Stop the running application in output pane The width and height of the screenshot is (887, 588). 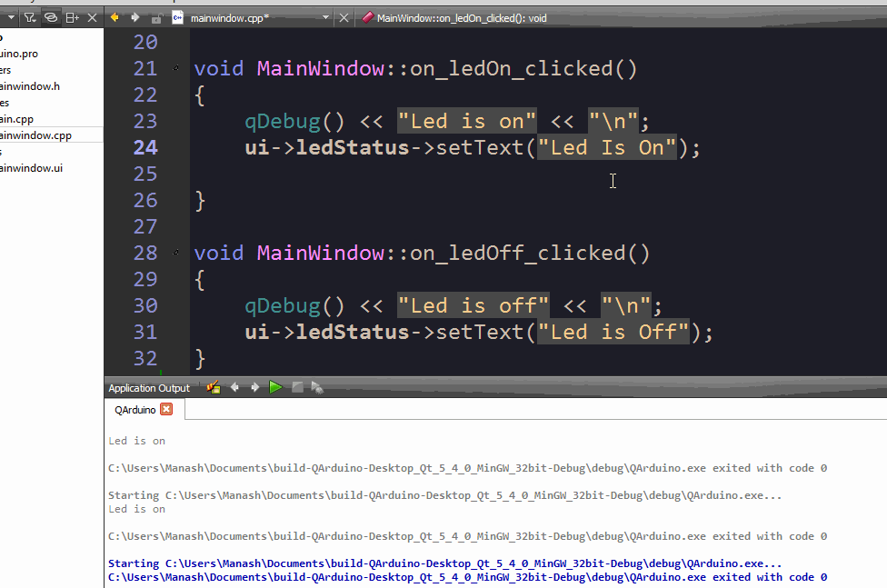pyautogui.click(x=297, y=387)
